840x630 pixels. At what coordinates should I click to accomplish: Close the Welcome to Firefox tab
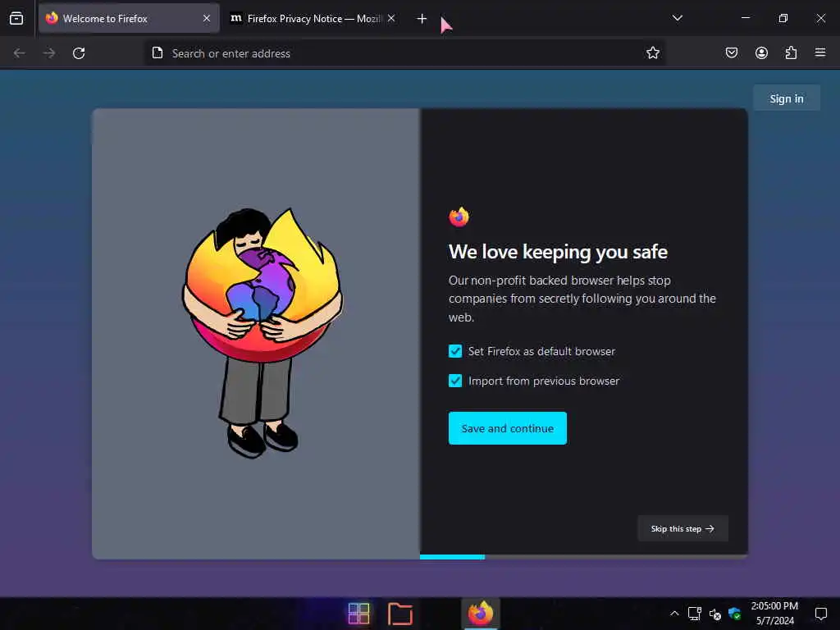[206, 18]
